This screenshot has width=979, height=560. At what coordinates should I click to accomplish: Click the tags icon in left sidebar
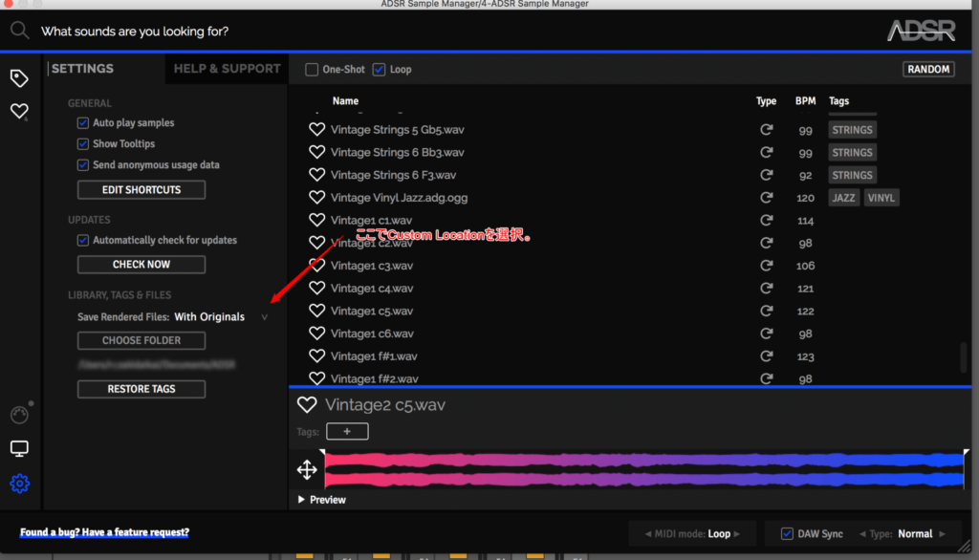point(19,78)
